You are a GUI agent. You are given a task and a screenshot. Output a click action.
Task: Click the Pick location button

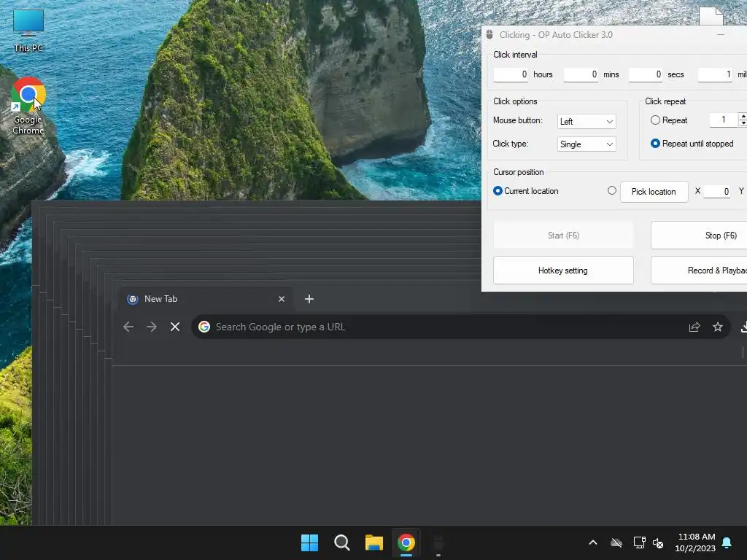pos(654,192)
